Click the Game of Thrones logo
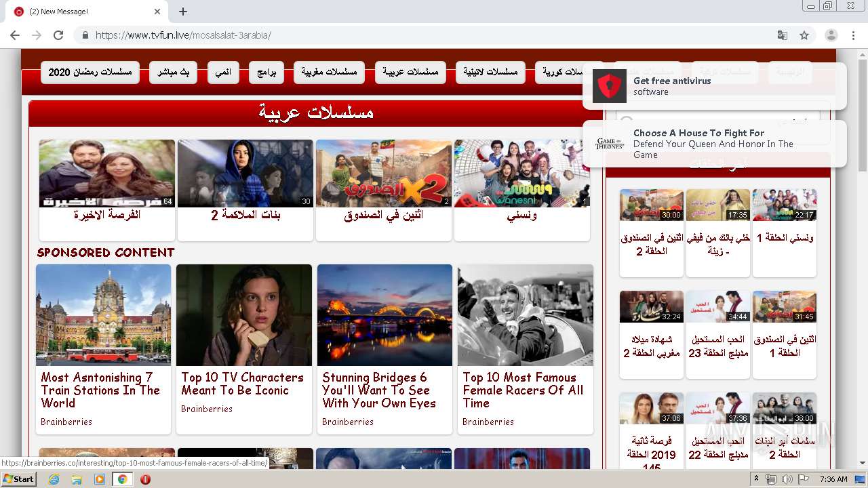This screenshot has height=488, width=868. click(609, 144)
